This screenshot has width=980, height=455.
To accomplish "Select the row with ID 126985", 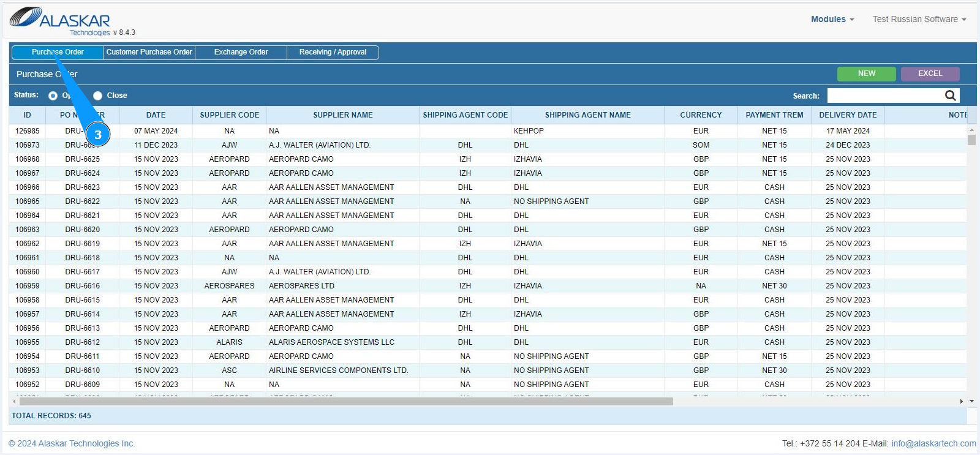I will tap(488, 131).
